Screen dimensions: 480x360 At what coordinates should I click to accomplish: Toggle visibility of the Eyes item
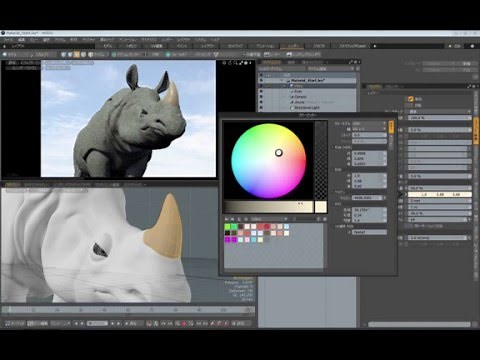[261, 91]
